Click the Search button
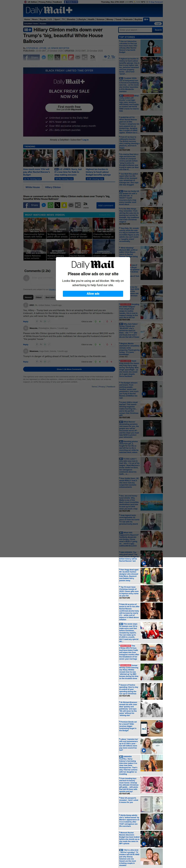The width and height of the screenshot is (186, 868). click(158, 30)
